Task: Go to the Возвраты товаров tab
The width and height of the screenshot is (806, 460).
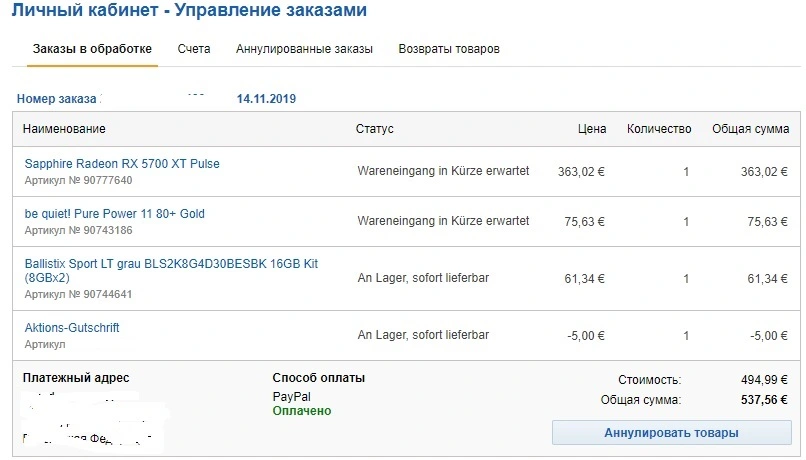Action: [449, 49]
